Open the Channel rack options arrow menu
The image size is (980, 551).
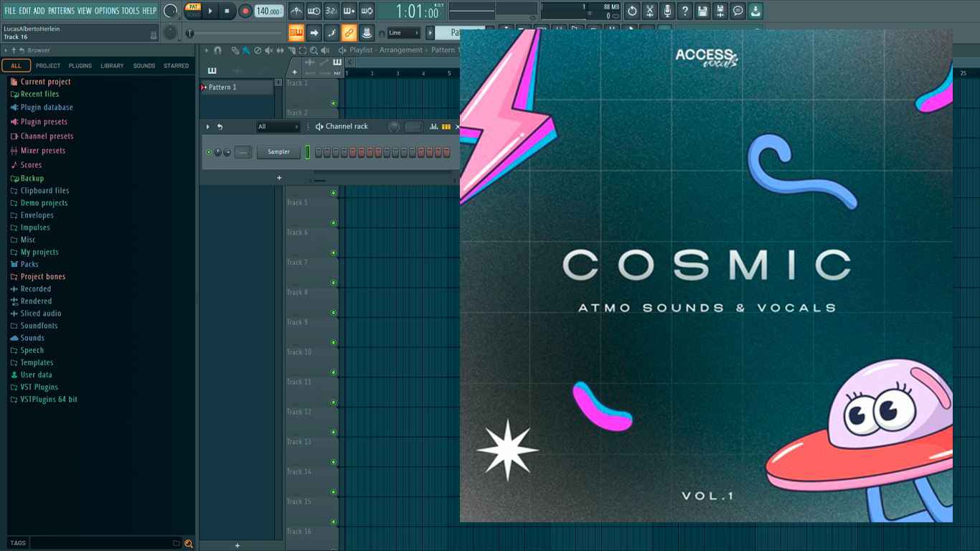pyautogui.click(x=208, y=126)
